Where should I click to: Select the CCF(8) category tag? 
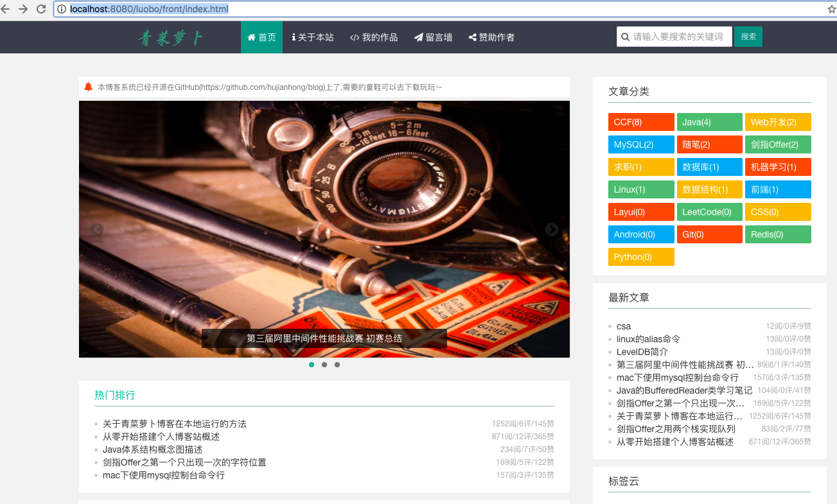(x=641, y=122)
